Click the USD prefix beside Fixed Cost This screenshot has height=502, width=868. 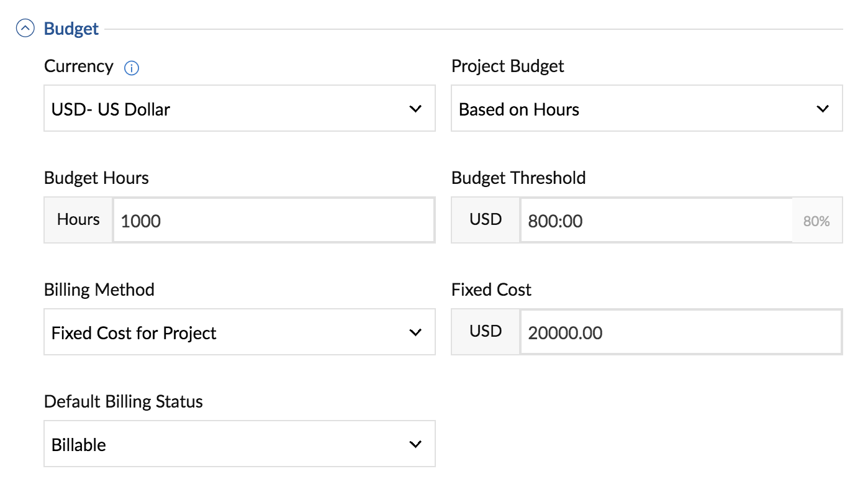pyautogui.click(x=486, y=332)
